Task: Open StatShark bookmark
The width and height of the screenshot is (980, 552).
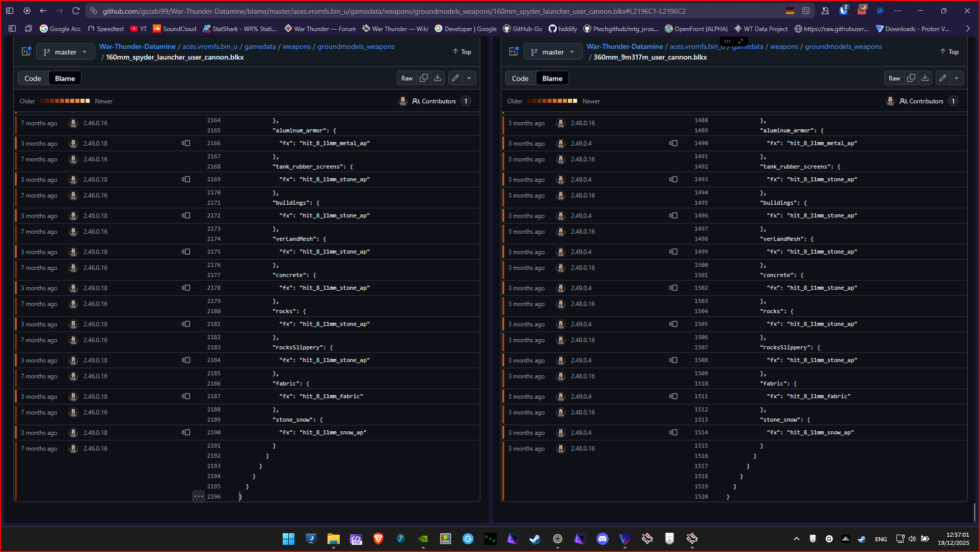Action: click(x=239, y=29)
